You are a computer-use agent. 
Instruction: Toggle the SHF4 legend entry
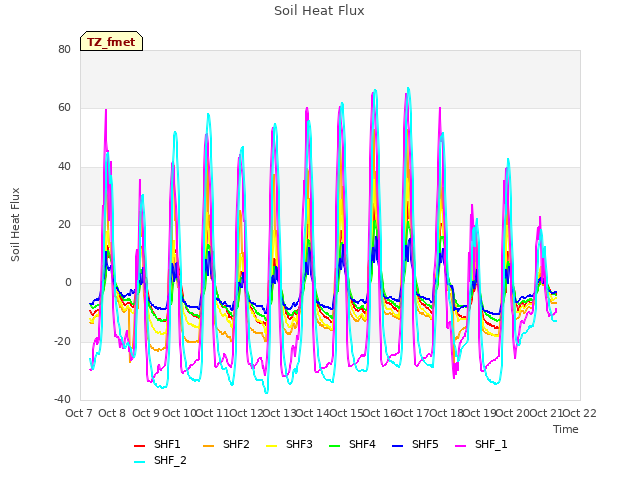click(x=352, y=444)
